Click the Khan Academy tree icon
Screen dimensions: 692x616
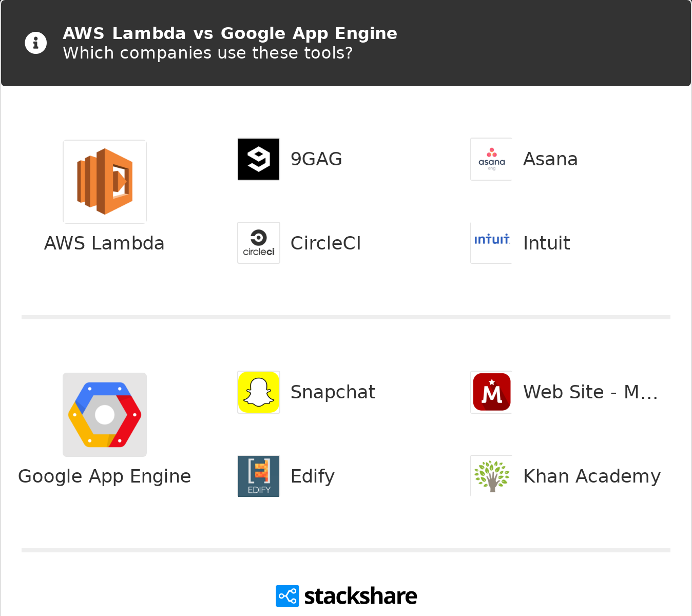(x=491, y=476)
